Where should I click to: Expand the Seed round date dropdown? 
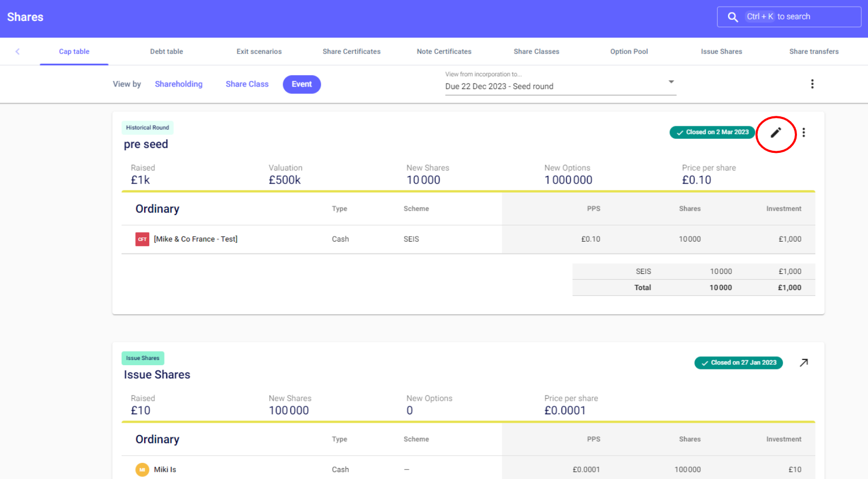tap(671, 82)
